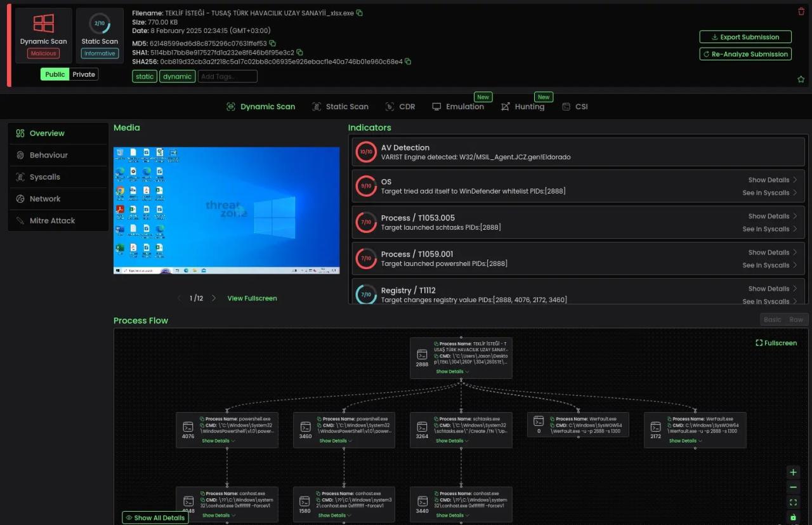Viewport: 812px width, 525px height.
Task: Click Export Submission
Action: 745,37
